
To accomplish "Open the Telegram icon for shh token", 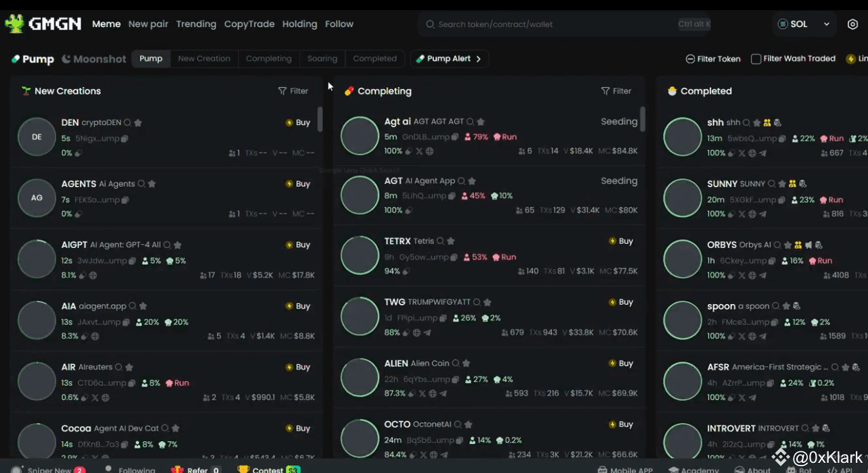I will pyautogui.click(x=763, y=153).
